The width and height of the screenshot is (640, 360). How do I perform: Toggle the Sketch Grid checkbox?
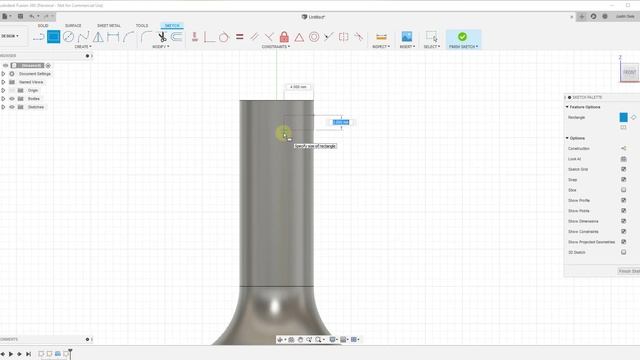coord(623,169)
